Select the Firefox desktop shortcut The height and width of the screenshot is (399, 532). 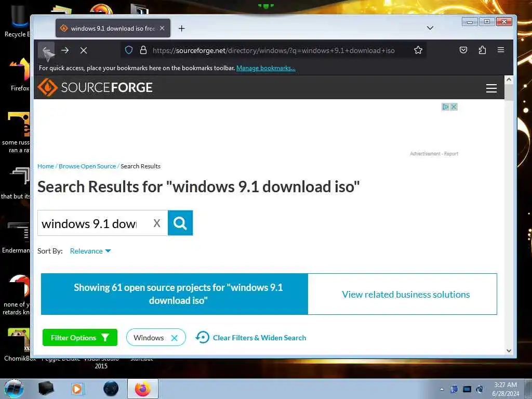coord(20,75)
